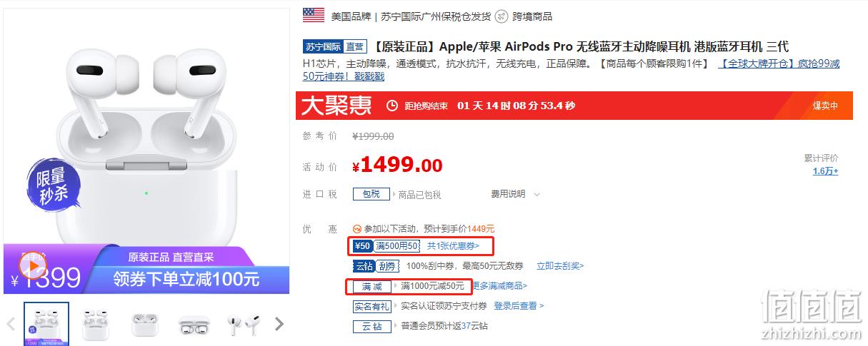Open 更多满减商品 link
The image size is (868, 346).
pos(499,285)
